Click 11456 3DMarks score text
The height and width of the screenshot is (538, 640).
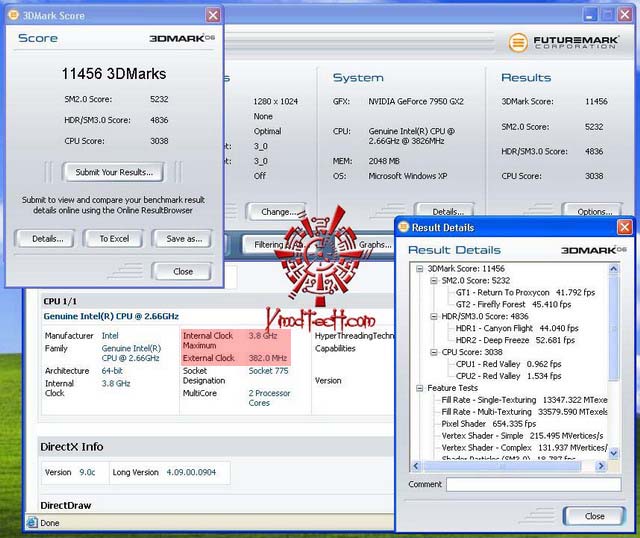114,74
